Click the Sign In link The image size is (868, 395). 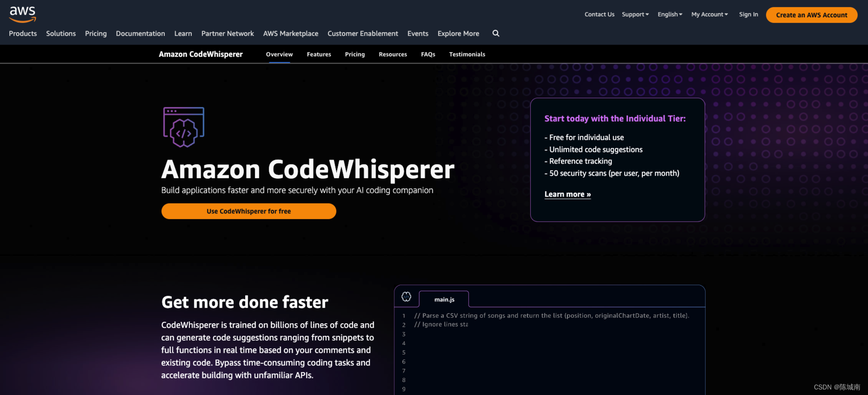tap(748, 14)
